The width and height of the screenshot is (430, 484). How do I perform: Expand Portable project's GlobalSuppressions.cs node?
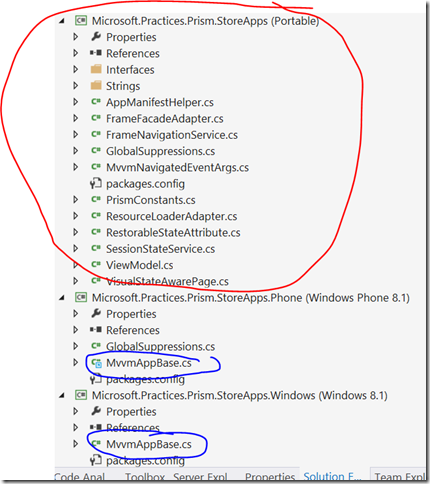76,151
